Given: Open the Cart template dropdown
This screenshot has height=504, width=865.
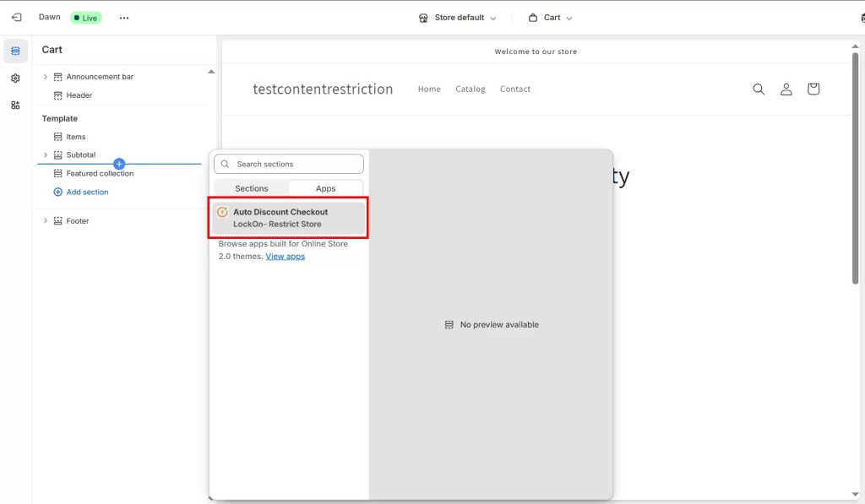Looking at the screenshot, I should click(551, 18).
